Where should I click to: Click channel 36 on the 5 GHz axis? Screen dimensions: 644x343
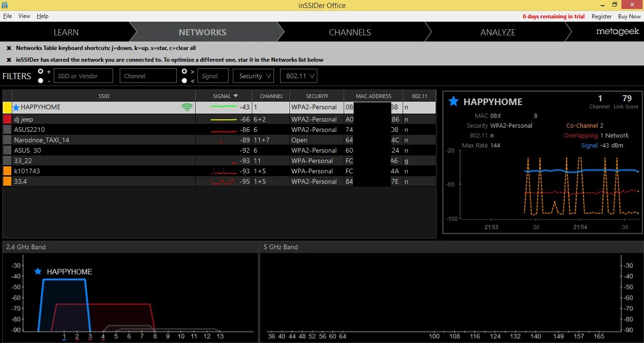[271, 336]
